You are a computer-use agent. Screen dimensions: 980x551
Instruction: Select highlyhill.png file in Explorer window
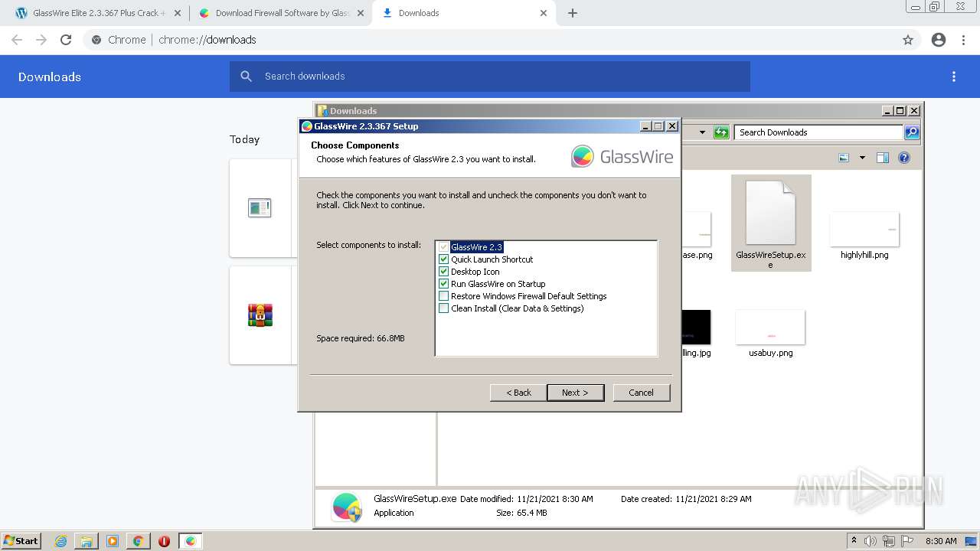(x=864, y=236)
